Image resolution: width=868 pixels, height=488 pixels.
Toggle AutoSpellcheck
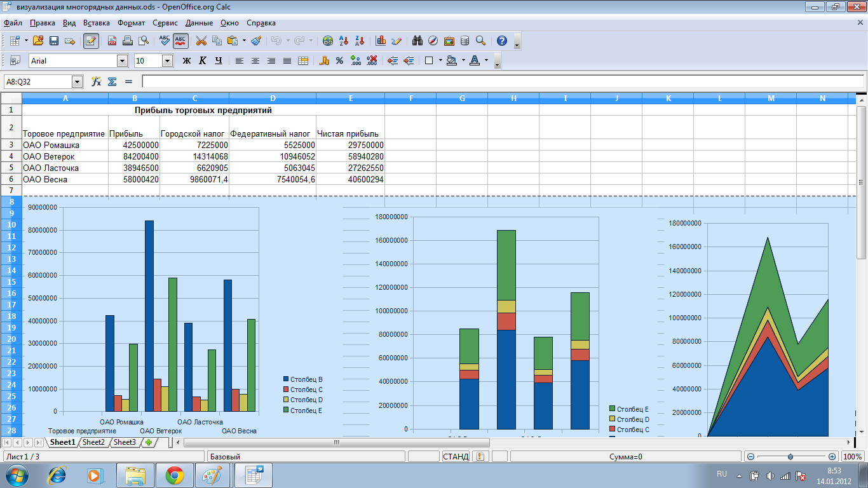[180, 41]
